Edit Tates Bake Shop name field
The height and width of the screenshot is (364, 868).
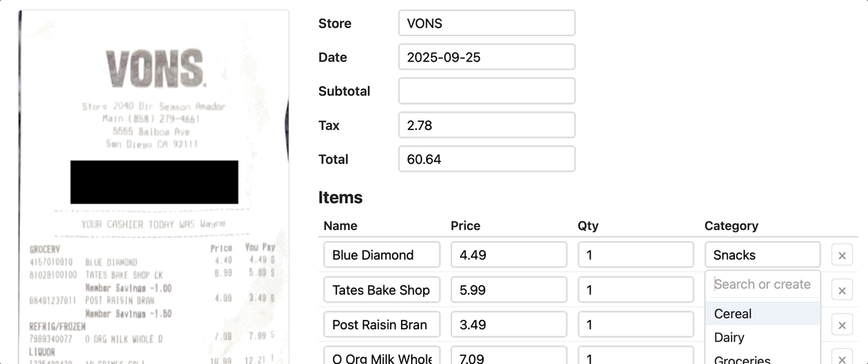coord(382,290)
